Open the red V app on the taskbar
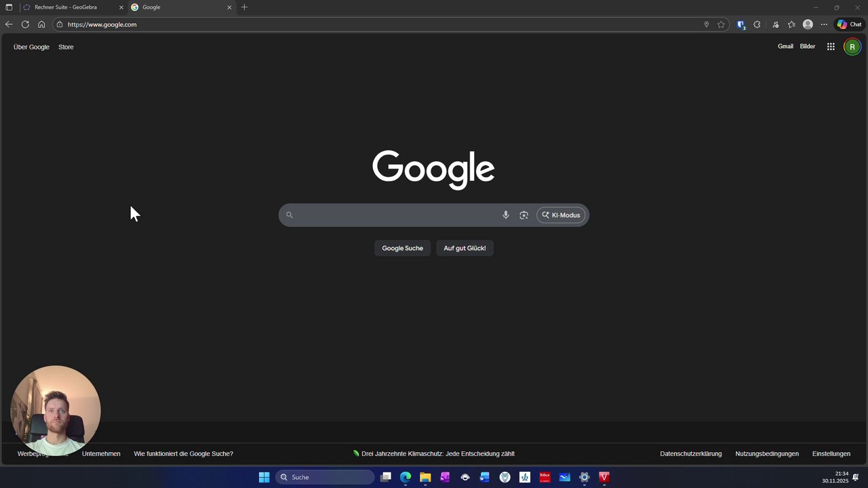This screenshot has width=868, height=488. (x=604, y=477)
